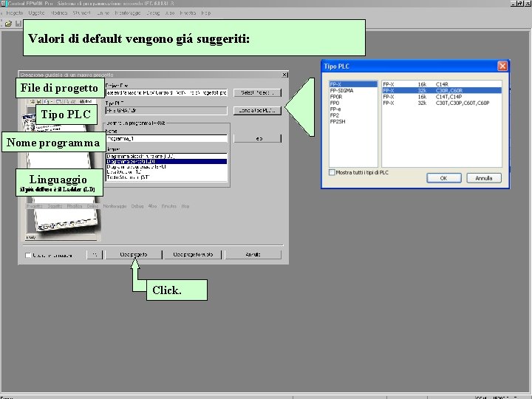The image size is (532, 399).
Task: Select FP0 in the PLC family list
Action: coord(353,103)
